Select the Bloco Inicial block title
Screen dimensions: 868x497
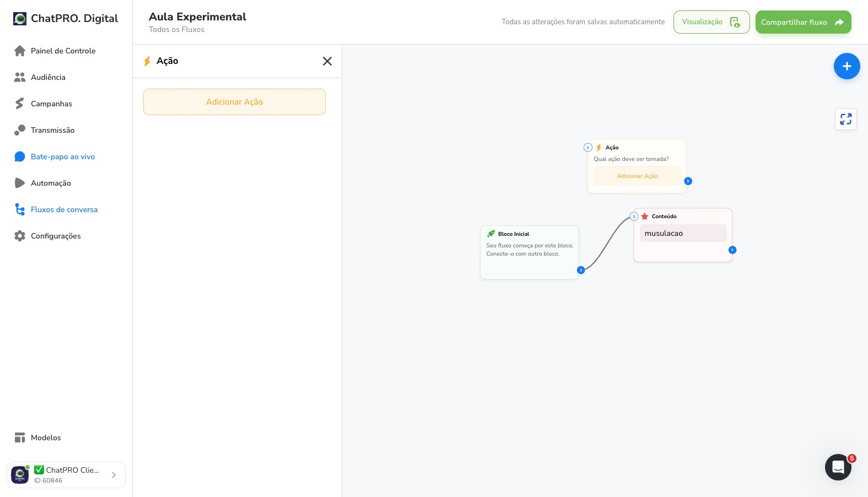click(514, 234)
